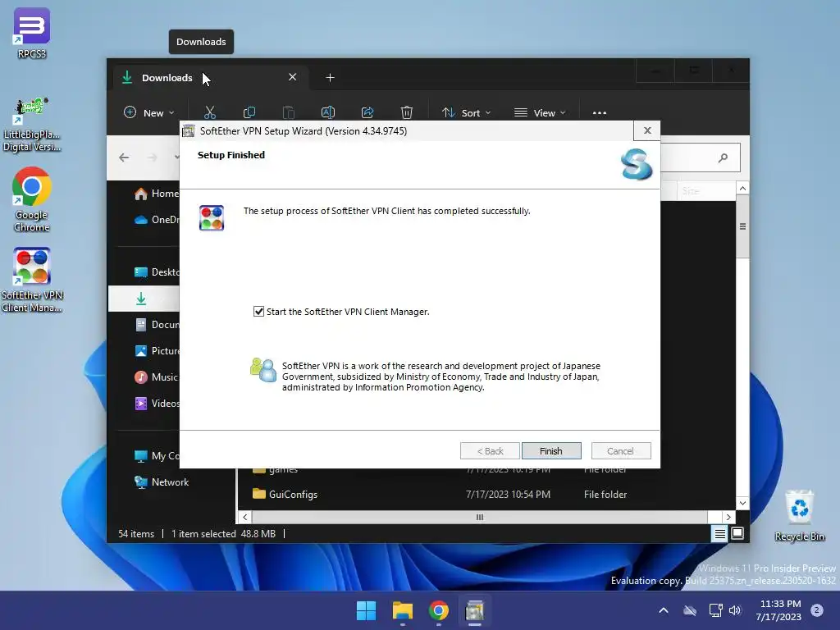Click the installer icon on the taskbar
The height and width of the screenshot is (630, 840).
[475, 610]
